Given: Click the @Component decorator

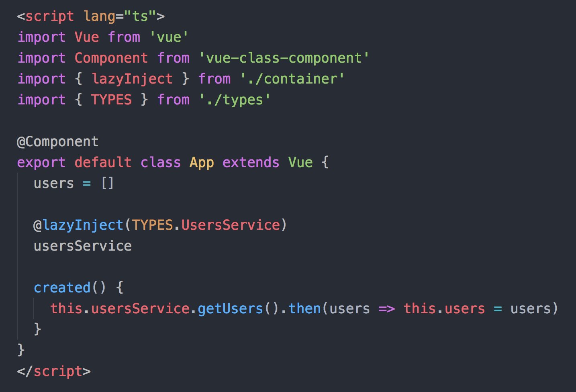Looking at the screenshot, I should click(x=58, y=142).
